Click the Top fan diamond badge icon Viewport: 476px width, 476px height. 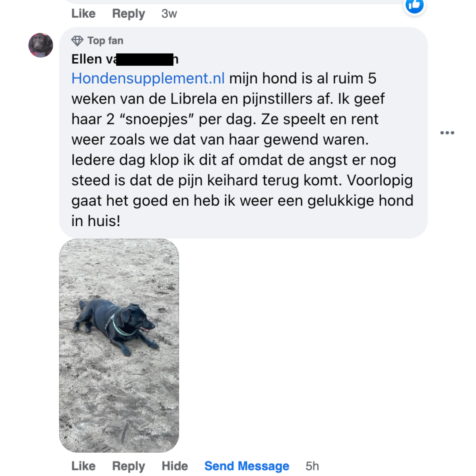pos(77,41)
